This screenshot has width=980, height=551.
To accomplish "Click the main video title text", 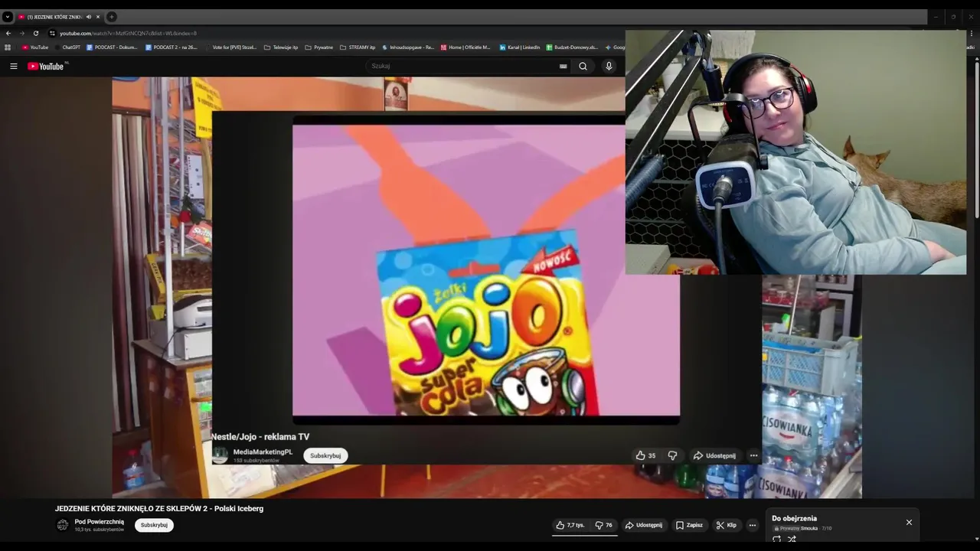I will tap(159, 508).
